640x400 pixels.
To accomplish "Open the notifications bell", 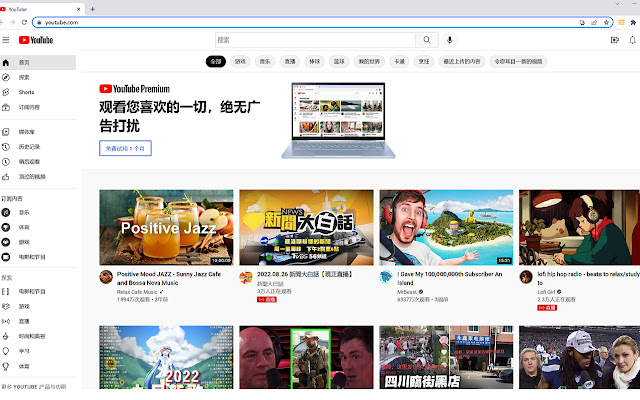I will click(x=632, y=40).
